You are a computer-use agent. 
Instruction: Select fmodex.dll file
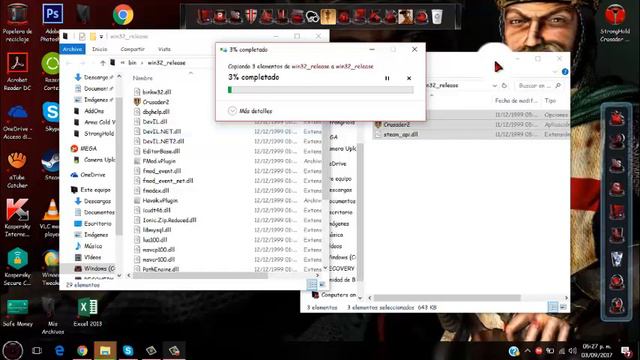pos(156,191)
